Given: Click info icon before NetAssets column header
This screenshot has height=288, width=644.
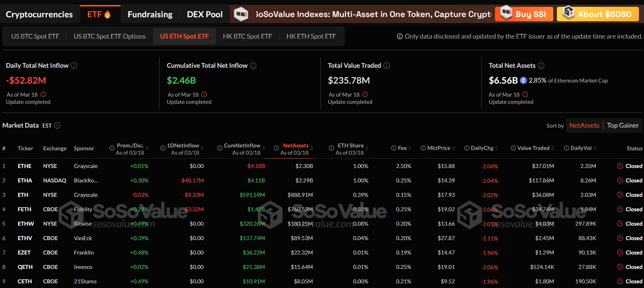Looking at the screenshot, I should click(x=276, y=148).
